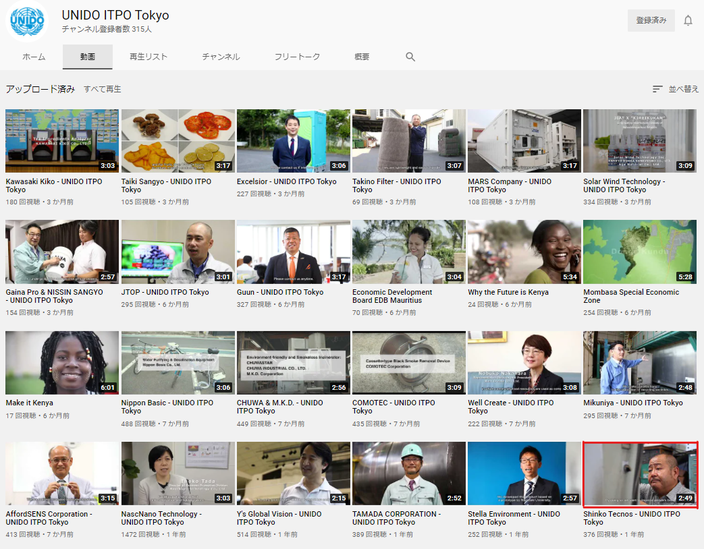The height and width of the screenshot is (549, 704).
Task: Play the JTOP video thumbnail
Action: click(x=178, y=252)
